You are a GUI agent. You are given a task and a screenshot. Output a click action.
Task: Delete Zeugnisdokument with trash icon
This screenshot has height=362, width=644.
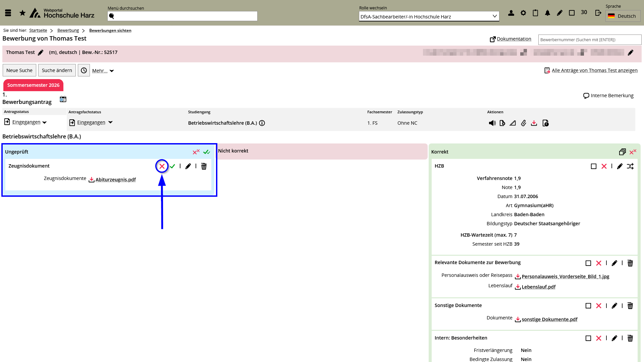[x=204, y=166]
